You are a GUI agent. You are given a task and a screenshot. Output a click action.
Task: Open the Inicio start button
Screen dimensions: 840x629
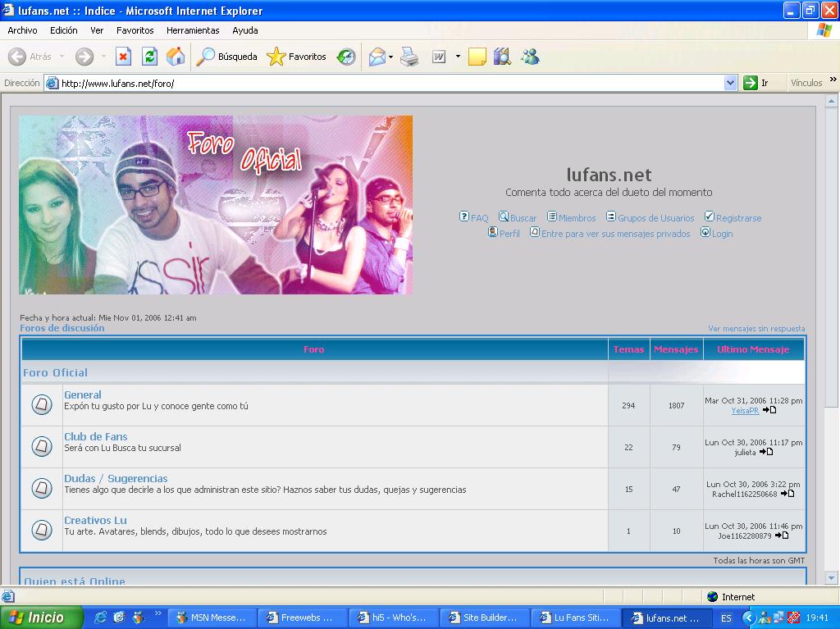click(x=42, y=618)
